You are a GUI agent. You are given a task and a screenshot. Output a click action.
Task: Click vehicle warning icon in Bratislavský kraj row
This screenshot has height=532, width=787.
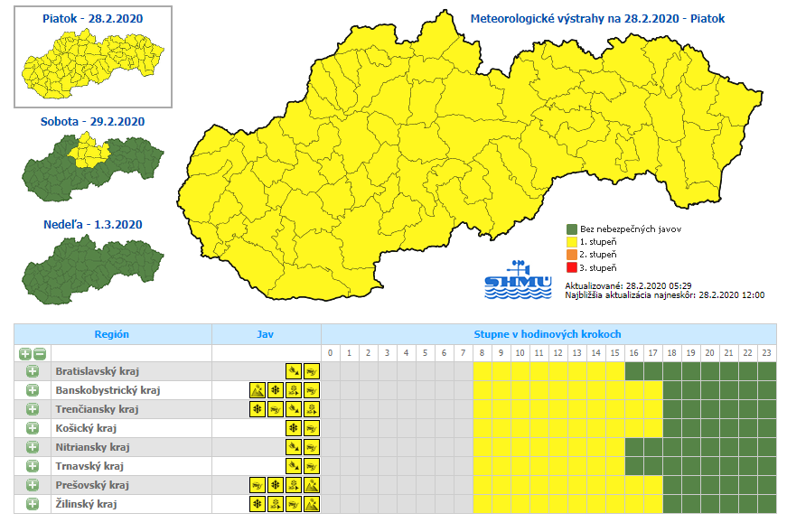click(311, 371)
